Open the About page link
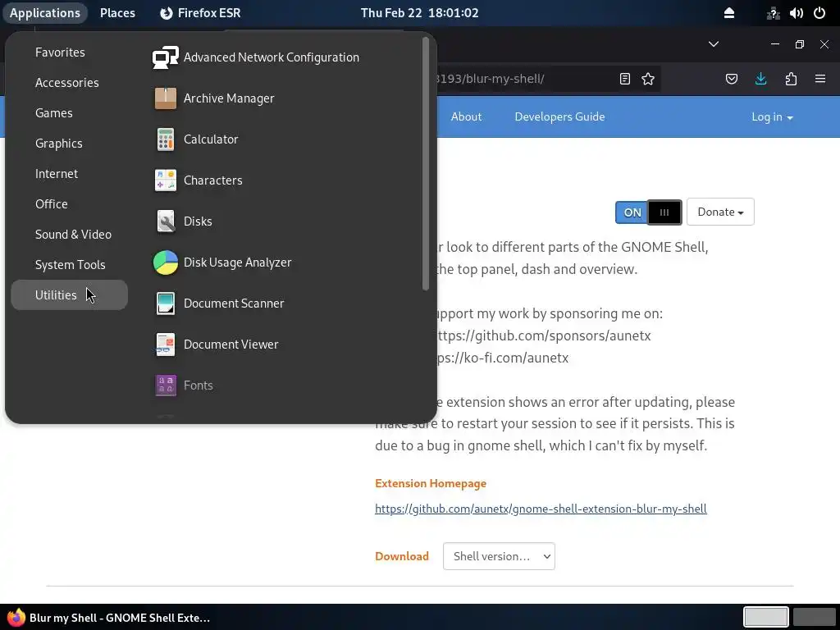840x630 pixels. click(466, 116)
